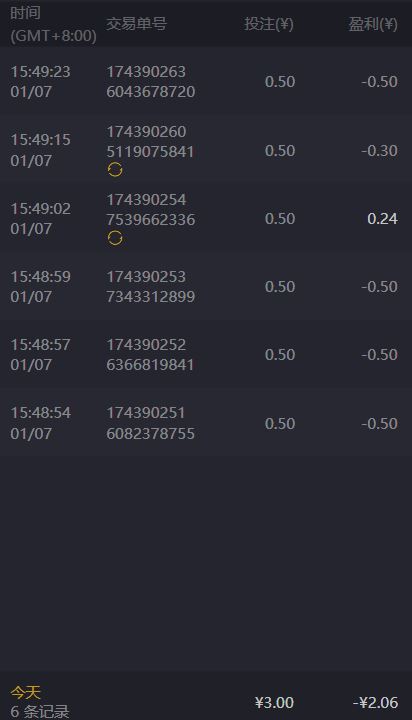
Task: Click the ¥3.00 total bet amount
Action: pos(275,703)
